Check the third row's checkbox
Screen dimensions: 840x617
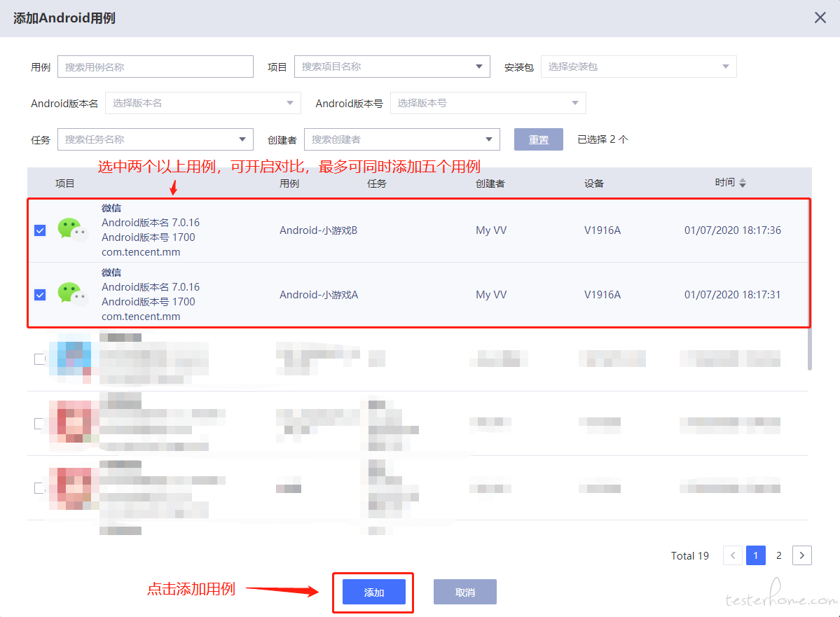point(40,359)
